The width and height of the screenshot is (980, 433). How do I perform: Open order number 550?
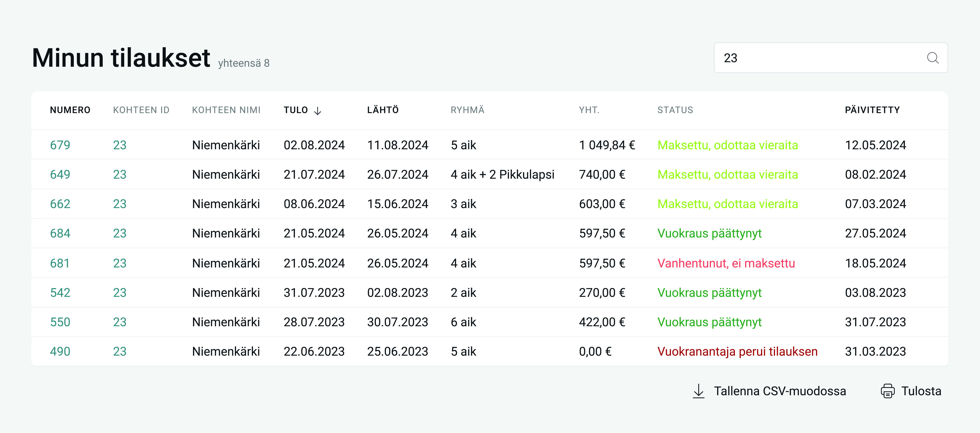(60, 322)
